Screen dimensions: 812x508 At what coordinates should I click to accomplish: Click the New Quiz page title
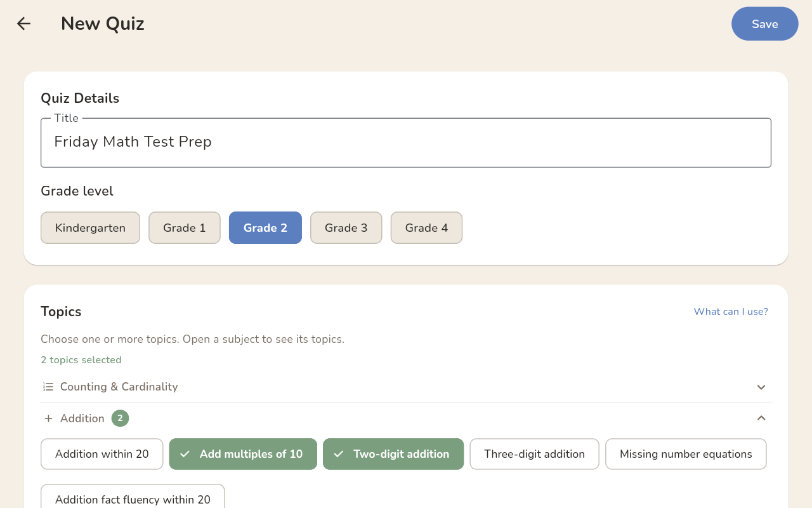click(103, 24)
